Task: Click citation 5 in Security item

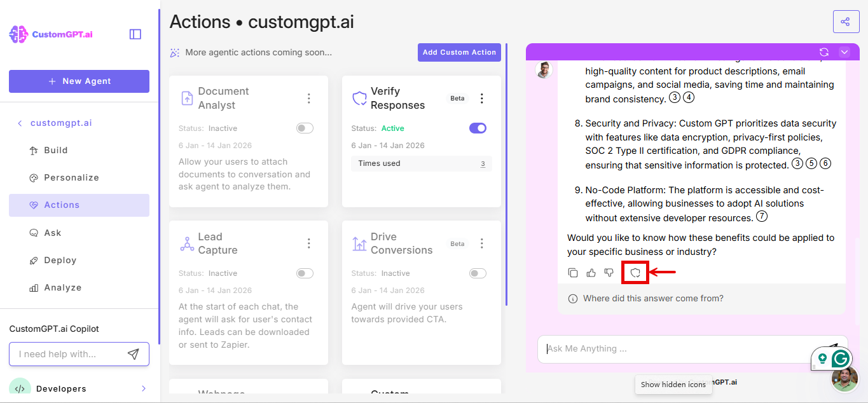Action: [811, 164]
